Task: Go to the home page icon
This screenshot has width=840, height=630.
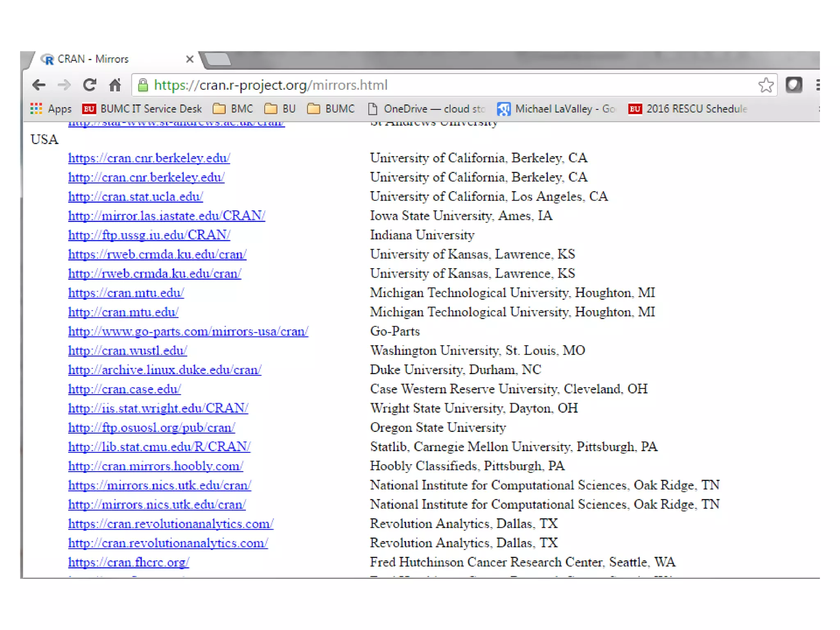Action: click(115, 85)
